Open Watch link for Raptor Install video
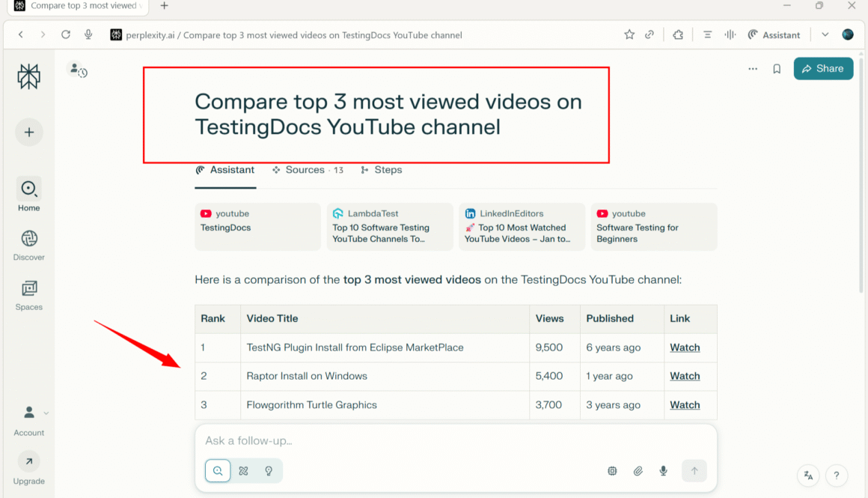The width and height of the screenshot is (868, 498). click(685, 376)
